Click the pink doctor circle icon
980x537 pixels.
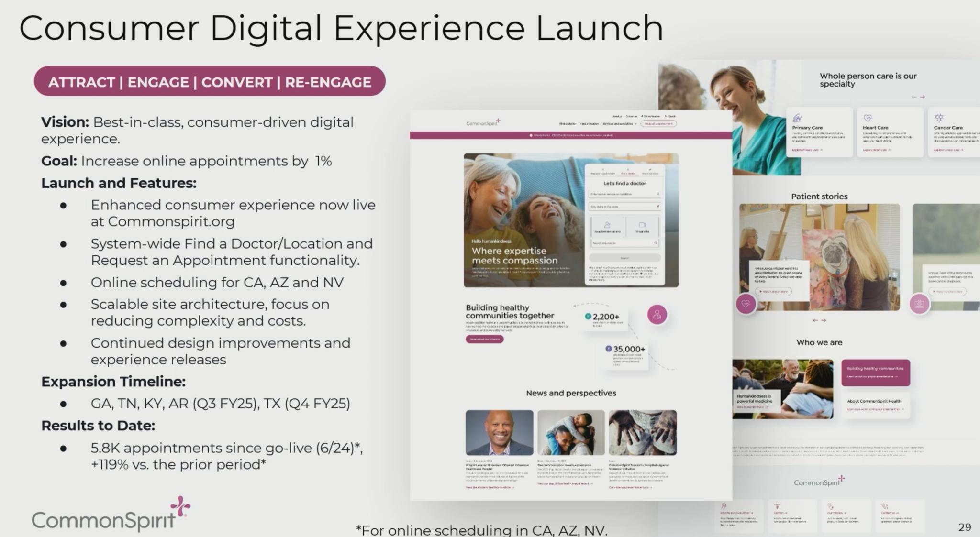point(657,315)
